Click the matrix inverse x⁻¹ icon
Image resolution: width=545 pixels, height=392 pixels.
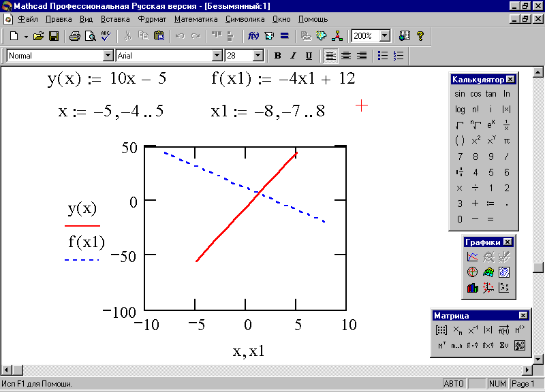coord(473,330)
